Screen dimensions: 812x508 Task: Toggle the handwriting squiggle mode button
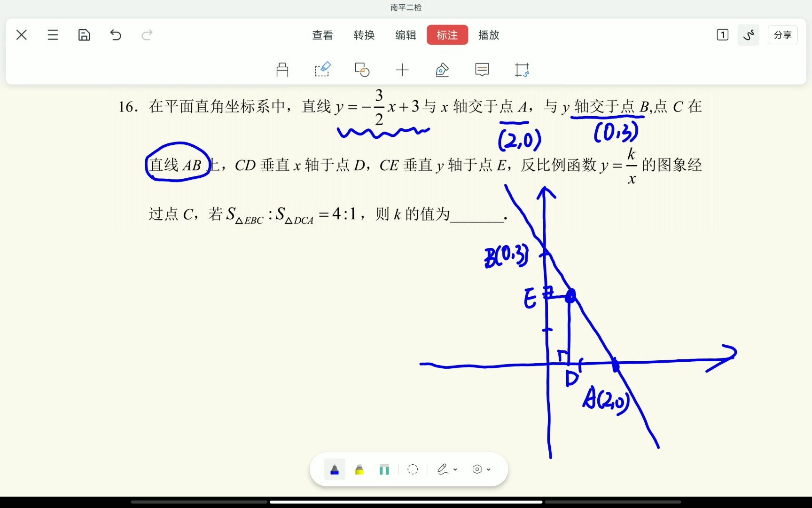(749, 35)
